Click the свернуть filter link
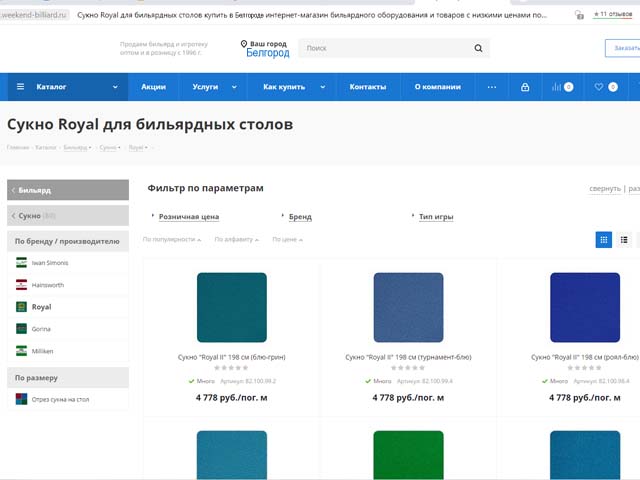 click(605, 189)
